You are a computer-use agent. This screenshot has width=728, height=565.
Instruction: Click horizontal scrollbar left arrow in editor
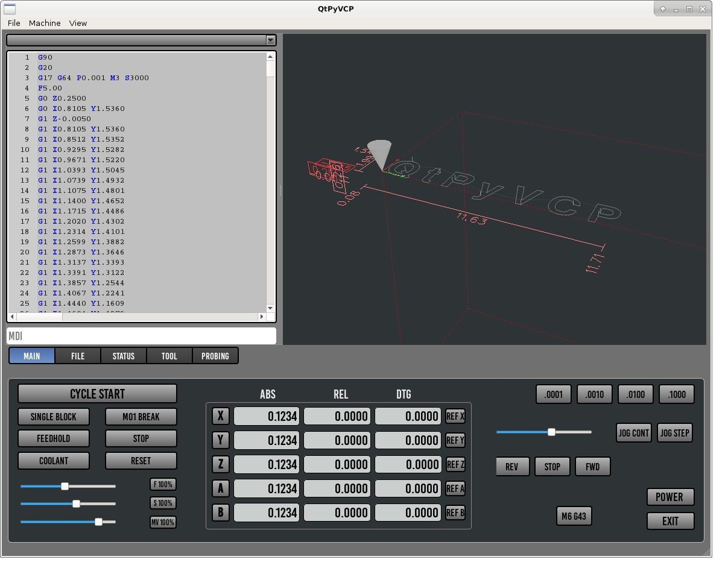(x=12, y=317)
